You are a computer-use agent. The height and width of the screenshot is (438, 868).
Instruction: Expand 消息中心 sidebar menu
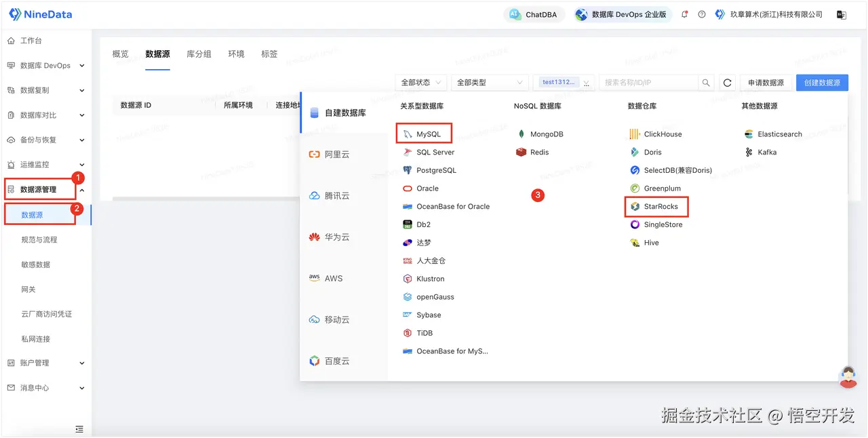[45, 388]
